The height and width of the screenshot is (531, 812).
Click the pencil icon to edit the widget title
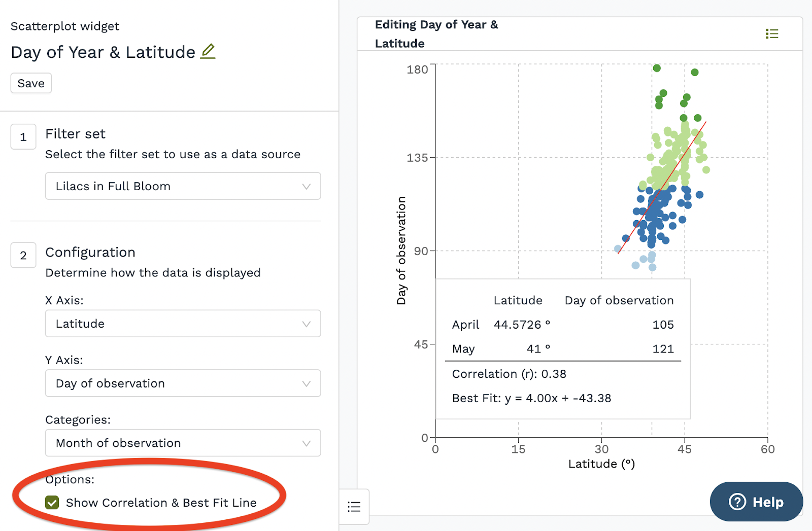coord(208,51)
